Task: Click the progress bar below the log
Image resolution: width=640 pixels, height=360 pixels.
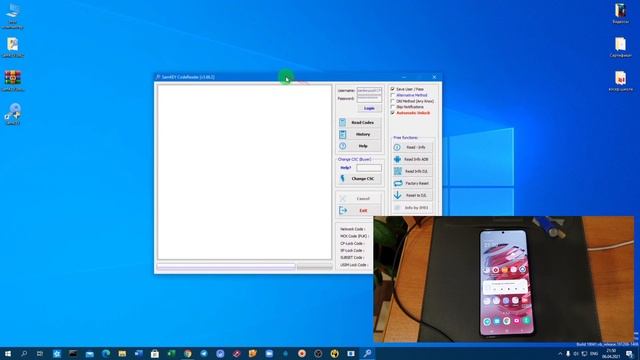Action: (226, 267)
